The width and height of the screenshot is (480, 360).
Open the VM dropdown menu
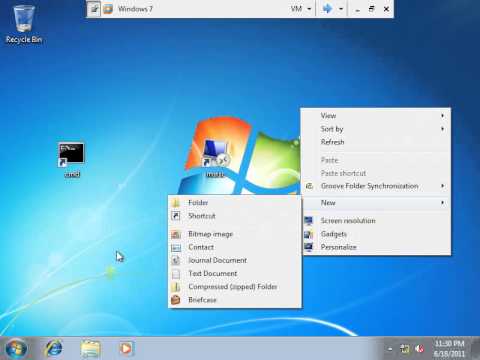pyautogui.click(x=301, y=9)
